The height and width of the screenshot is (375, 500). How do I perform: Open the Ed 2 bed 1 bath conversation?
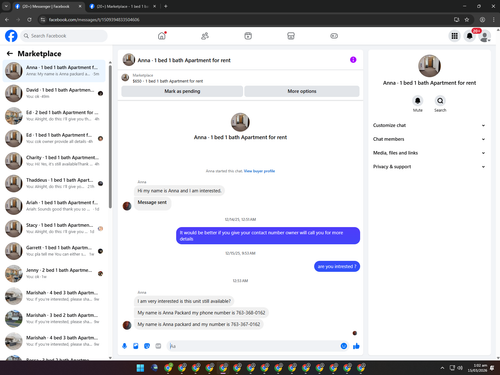54,116
